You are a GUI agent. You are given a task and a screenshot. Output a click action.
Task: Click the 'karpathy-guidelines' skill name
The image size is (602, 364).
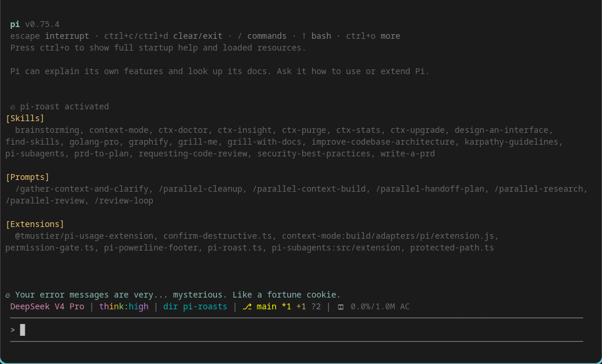[x=511, y=142]
